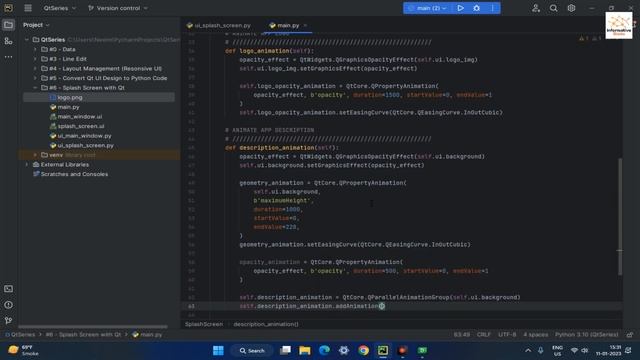Open Task View in taskbar

pos(285,350)
